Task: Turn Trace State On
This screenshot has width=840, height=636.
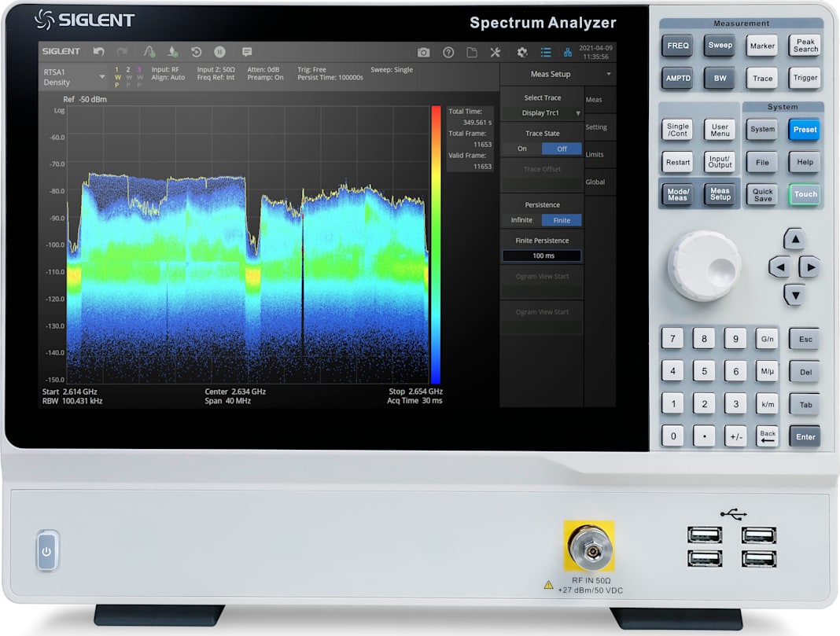Action: tap(522, 149)
